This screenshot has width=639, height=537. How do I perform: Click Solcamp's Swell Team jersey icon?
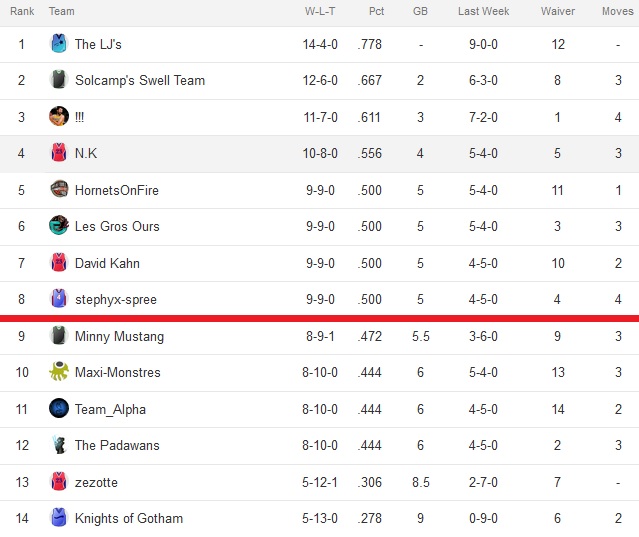coord(59,79)
